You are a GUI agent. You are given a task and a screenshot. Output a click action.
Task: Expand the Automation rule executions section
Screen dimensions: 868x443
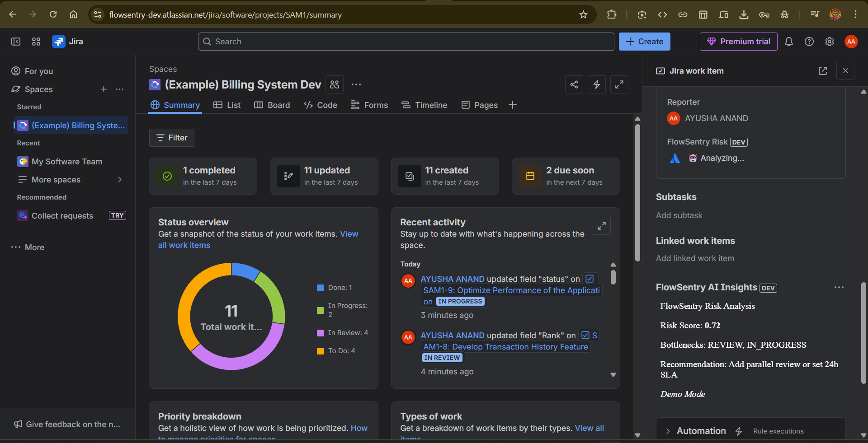pyautogui.click(x=667, y=431)
